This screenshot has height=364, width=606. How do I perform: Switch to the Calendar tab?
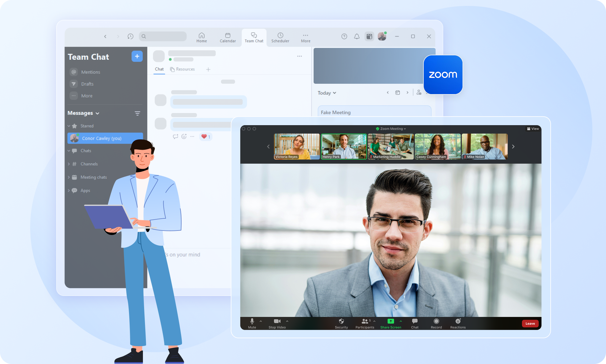tap(228, 38)
